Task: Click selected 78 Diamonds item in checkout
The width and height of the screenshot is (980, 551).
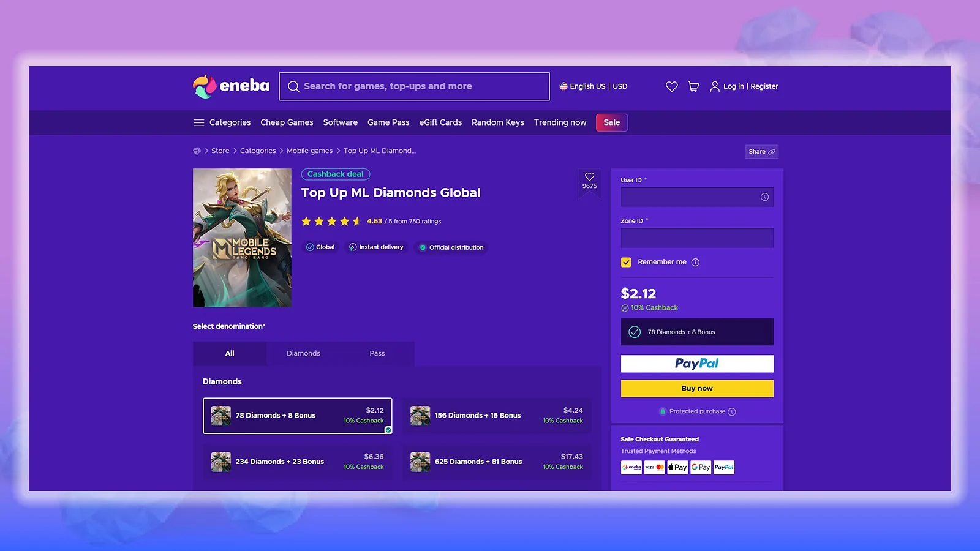Action: (697, 332)
